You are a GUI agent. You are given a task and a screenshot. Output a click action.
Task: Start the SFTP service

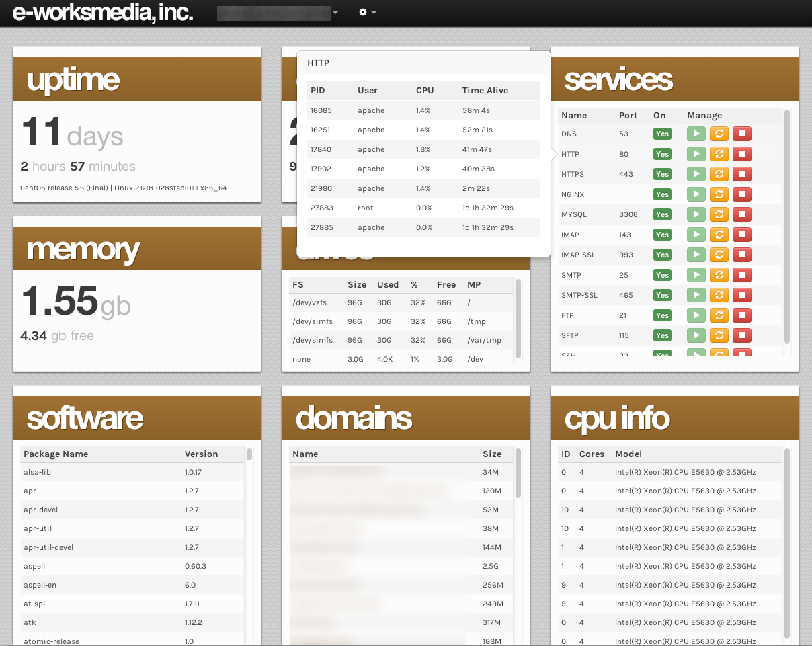696,335
